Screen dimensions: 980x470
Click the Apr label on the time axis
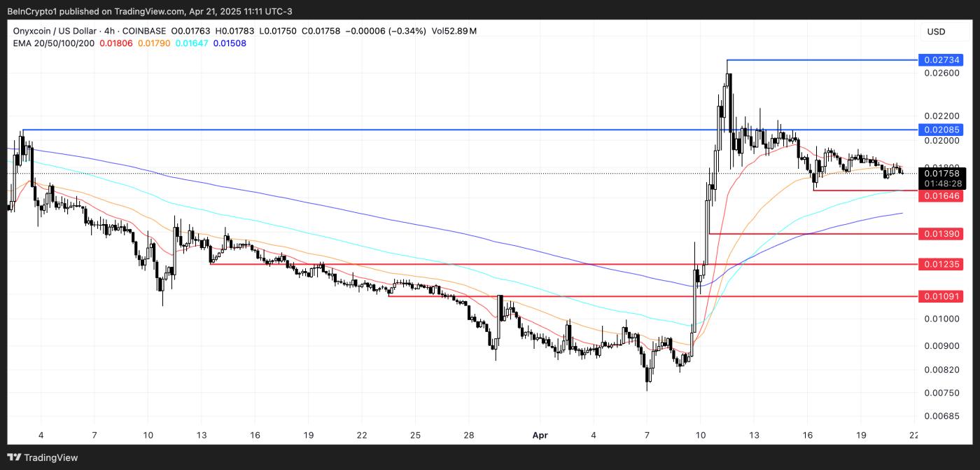point(540,435)
